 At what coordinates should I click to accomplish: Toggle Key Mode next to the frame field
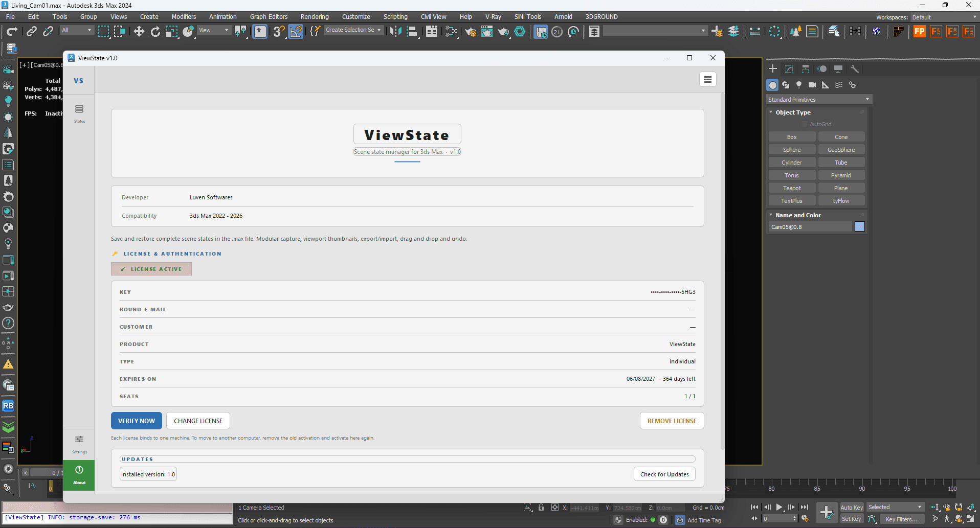point(754,518)
